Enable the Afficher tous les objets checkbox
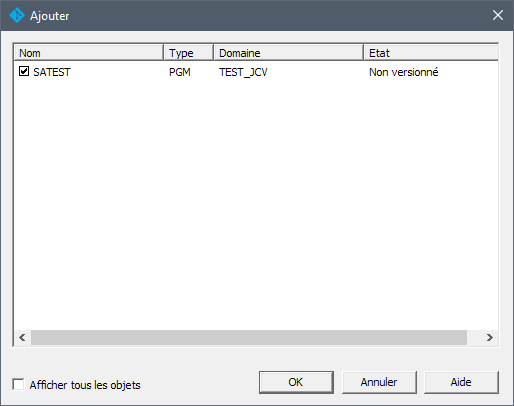Image resolution: width=514 pixels, height=406 pixels. click(x=18, y=384)
